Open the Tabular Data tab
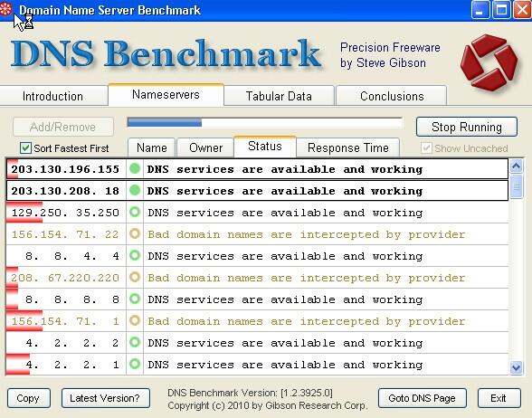 [x=279, y=96]
